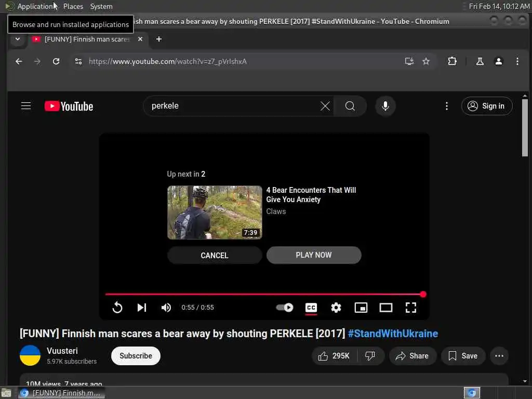The width and height of the screenshot is (532, 399).
Task: Save the video to a playlist
Action: point(463,355)
